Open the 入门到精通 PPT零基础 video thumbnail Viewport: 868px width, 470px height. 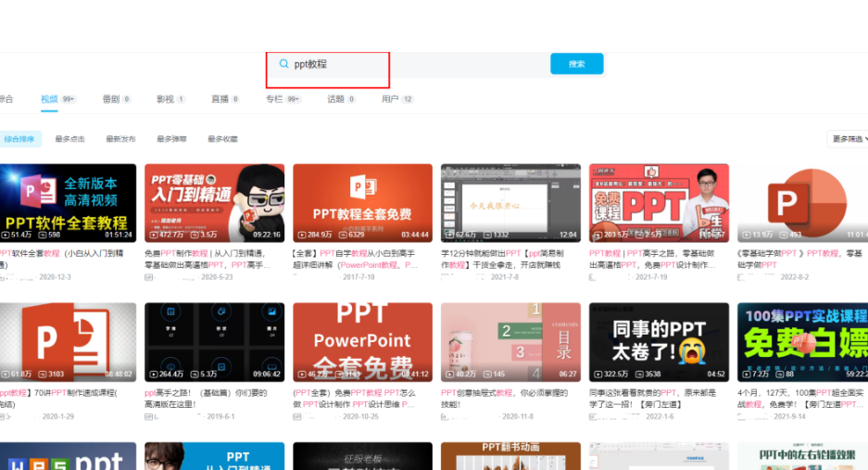[x=214, y=202]
